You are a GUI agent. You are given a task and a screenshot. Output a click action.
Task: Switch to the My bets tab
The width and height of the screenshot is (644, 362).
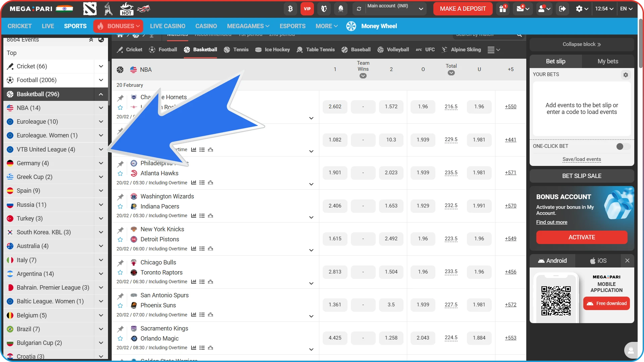pos(607,61)
